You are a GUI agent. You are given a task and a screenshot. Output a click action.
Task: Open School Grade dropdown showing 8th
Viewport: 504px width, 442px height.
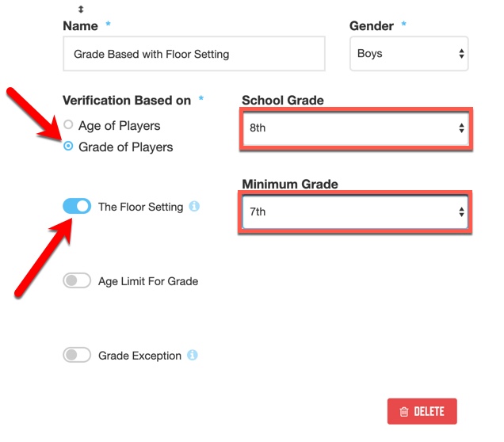click(356, 128)
